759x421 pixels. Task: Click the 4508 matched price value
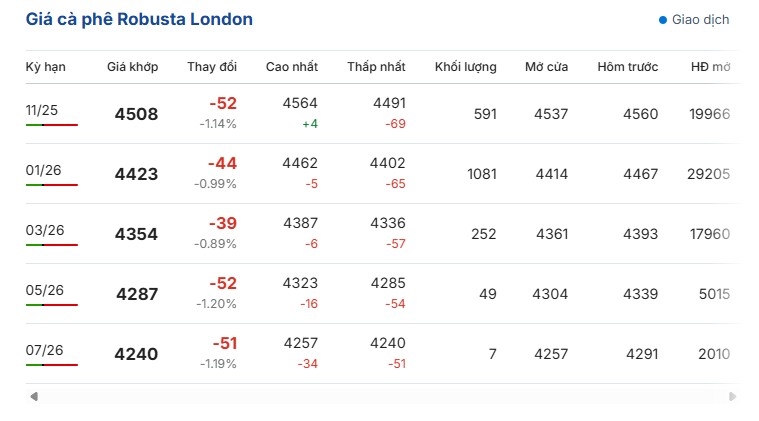(x=137, y=114)
